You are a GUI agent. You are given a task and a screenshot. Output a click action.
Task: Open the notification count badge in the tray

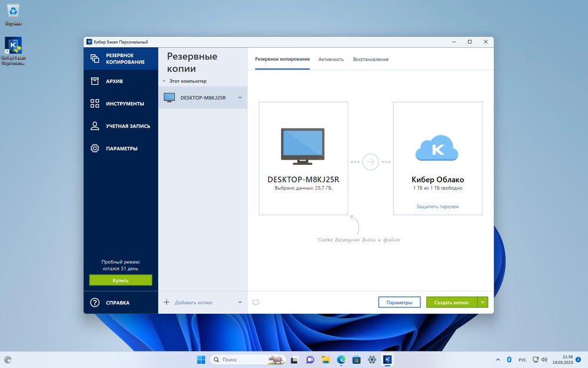click(x=578, y=360)
